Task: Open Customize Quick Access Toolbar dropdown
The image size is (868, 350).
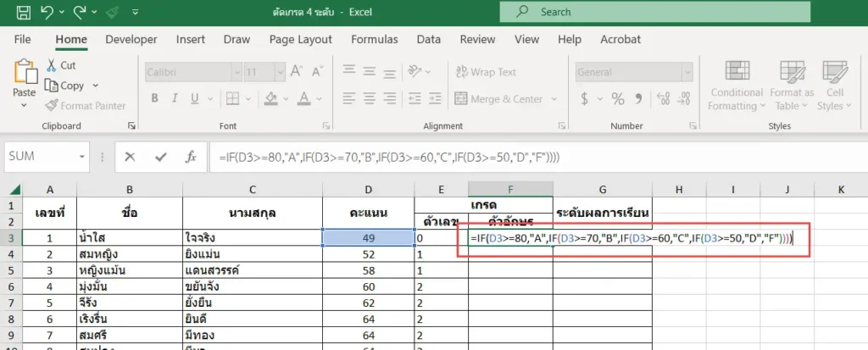Action: pyautogui.click(x=136, y=12)
